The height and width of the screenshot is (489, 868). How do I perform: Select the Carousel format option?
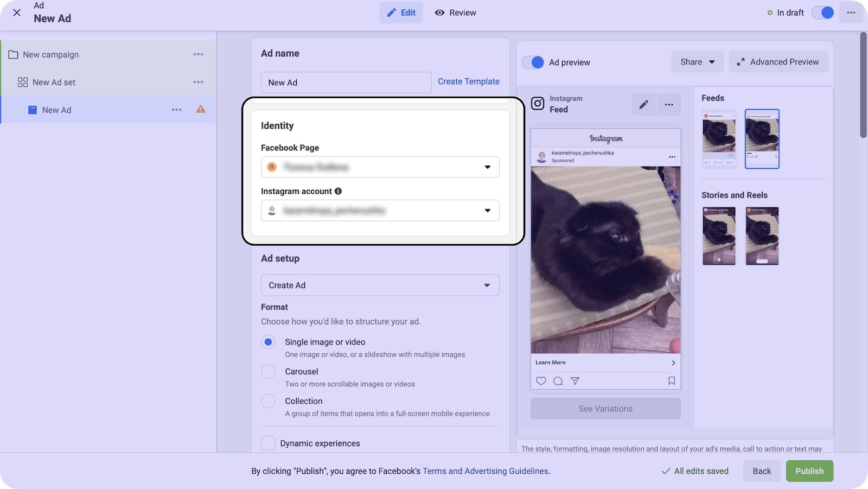coord(268,371)
